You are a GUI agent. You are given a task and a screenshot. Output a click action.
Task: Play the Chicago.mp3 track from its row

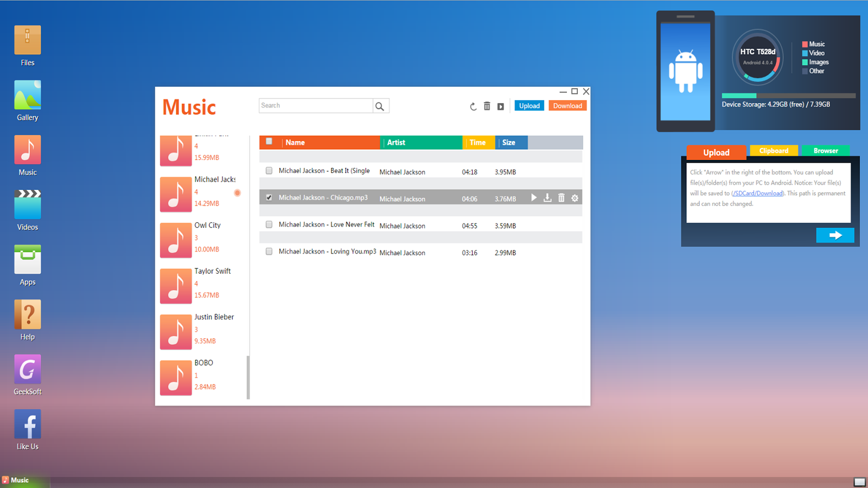534,198
